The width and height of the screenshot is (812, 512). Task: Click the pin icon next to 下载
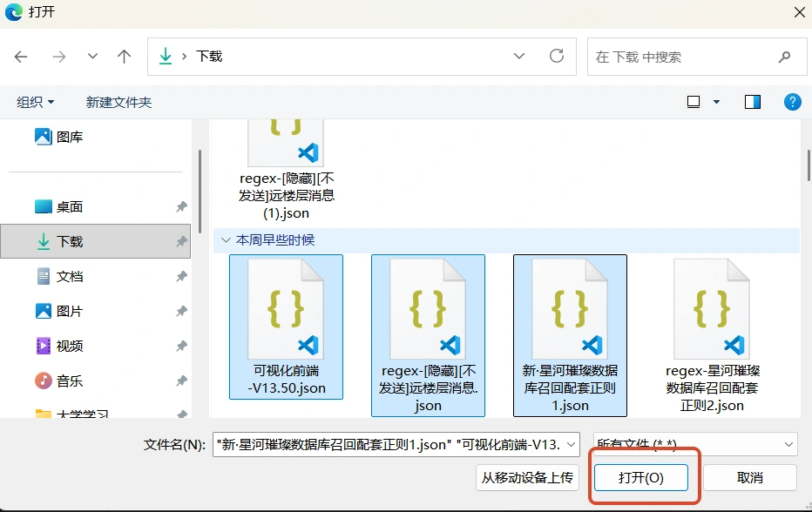pyautogui.click(x=181, y=241)
